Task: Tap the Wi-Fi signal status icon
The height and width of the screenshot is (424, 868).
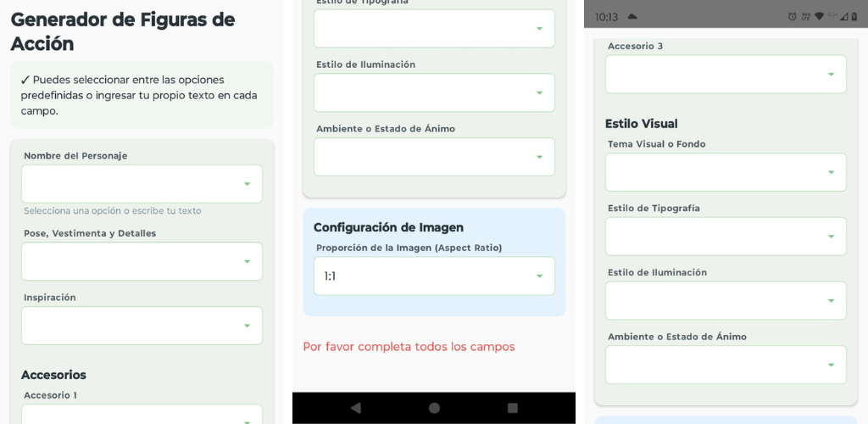Action: (x=820, y=17)
